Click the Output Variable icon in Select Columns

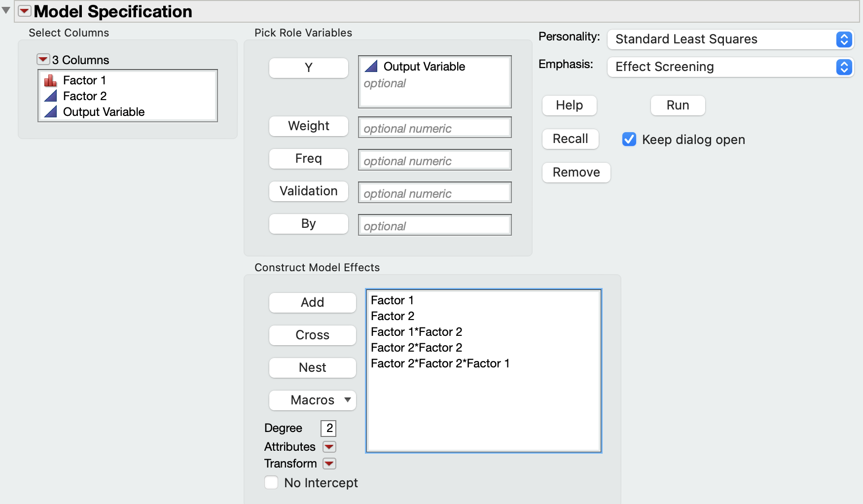(x=50, y=112)
